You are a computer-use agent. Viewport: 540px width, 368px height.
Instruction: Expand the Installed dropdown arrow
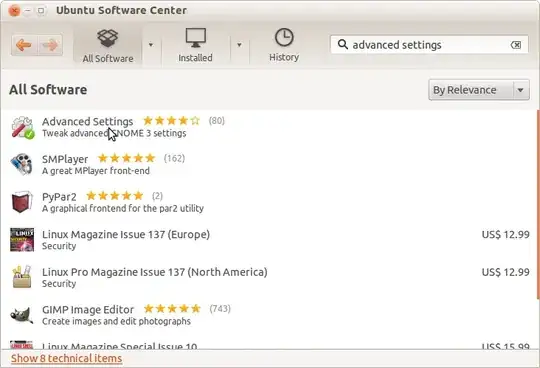pos(239,45)
